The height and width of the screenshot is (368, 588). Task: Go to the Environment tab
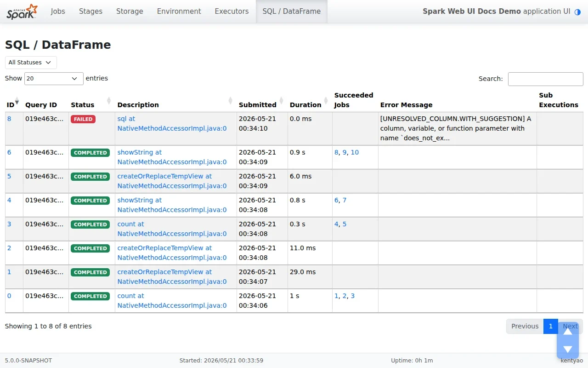(x=179, y=11)
